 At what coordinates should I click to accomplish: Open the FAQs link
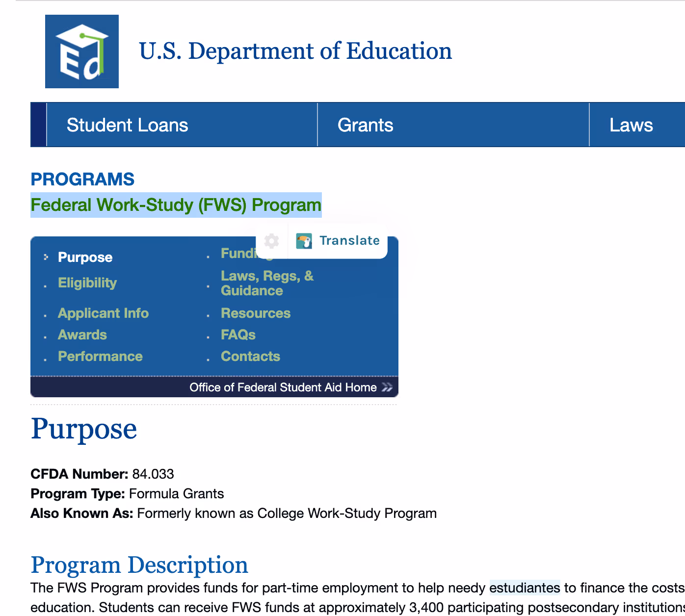click(238, 335)
